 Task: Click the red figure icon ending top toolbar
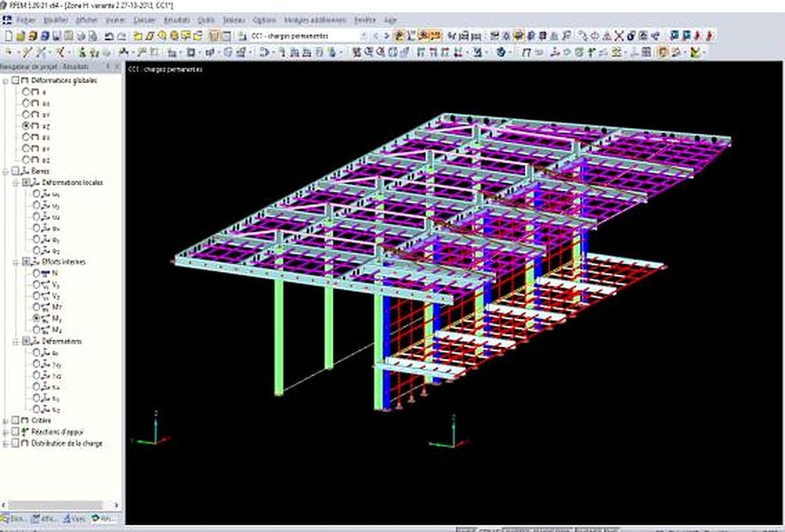[709, 36]
